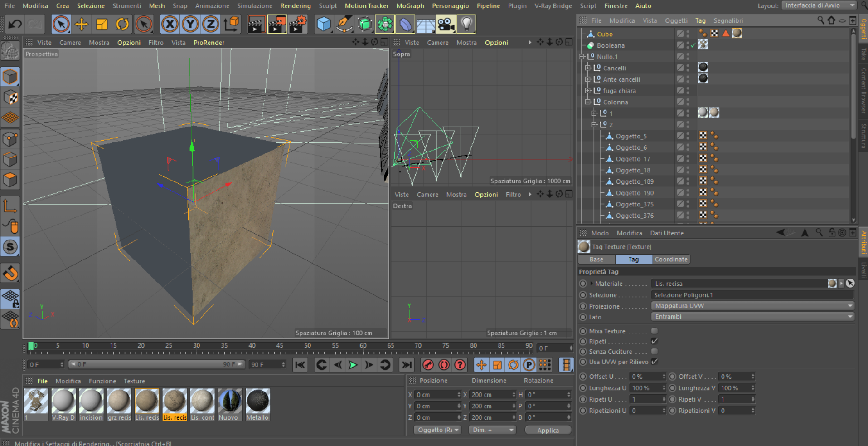The height and width of the screenshot is (446, 868).
Task: Open the Lato dropdown
Action: [x=752, y=317]
